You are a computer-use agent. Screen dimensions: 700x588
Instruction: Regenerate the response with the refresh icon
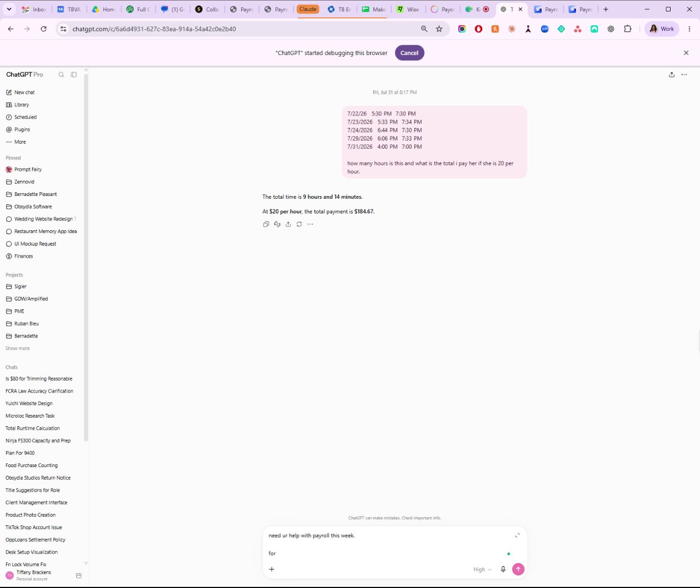[299, 224]
